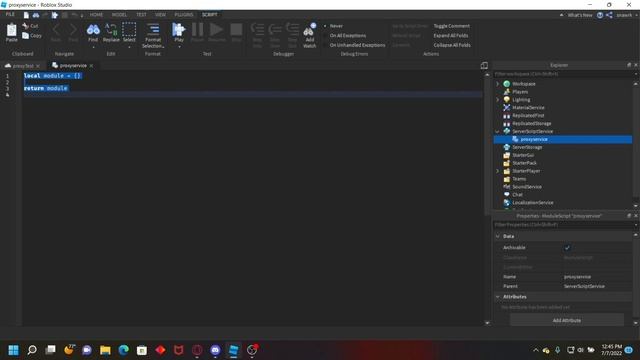The image size is (640, 360).
Task: Collapse the Attributes properties section
Action: (498, 297)
